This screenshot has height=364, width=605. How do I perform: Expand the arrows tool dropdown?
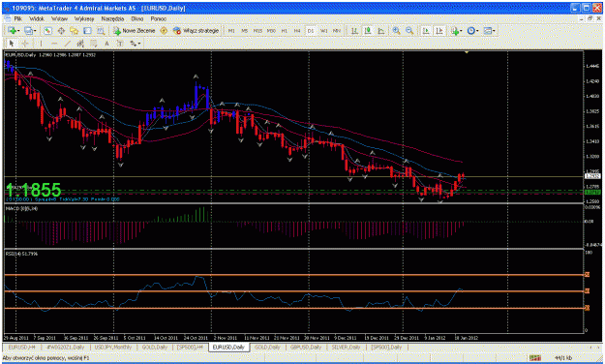coord(139,44)
